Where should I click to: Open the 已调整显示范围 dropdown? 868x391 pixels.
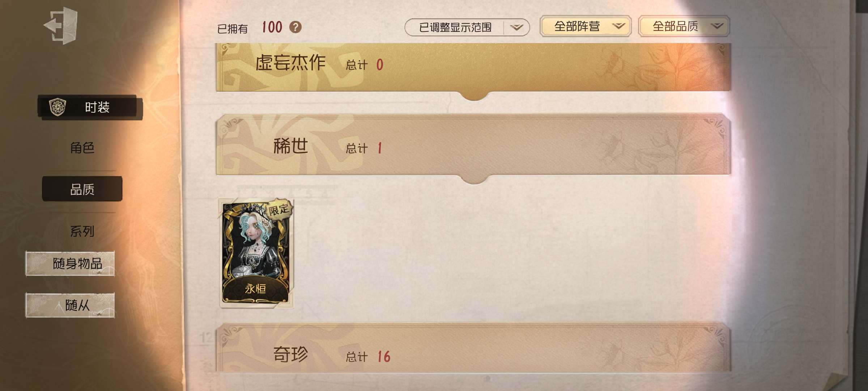coord(467,28)
